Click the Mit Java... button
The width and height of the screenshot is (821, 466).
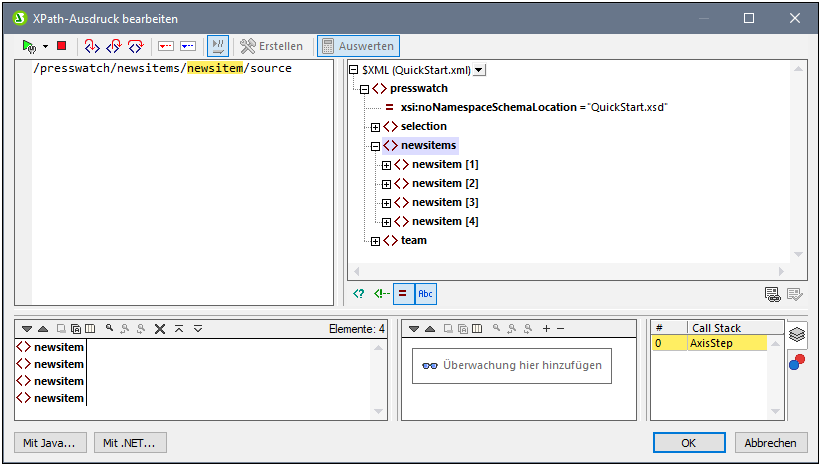pos(51,443)
